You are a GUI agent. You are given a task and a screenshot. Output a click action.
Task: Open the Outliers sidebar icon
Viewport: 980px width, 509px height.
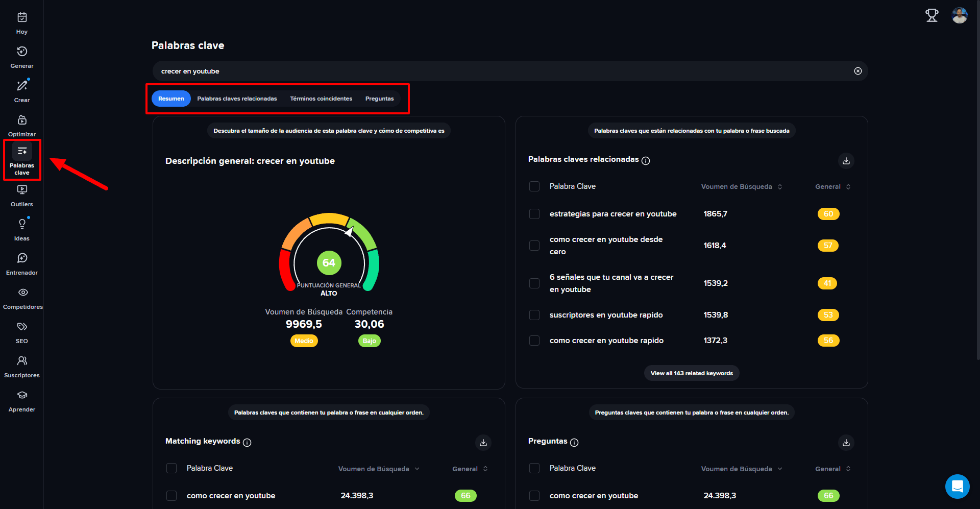(x=22, y=190)
